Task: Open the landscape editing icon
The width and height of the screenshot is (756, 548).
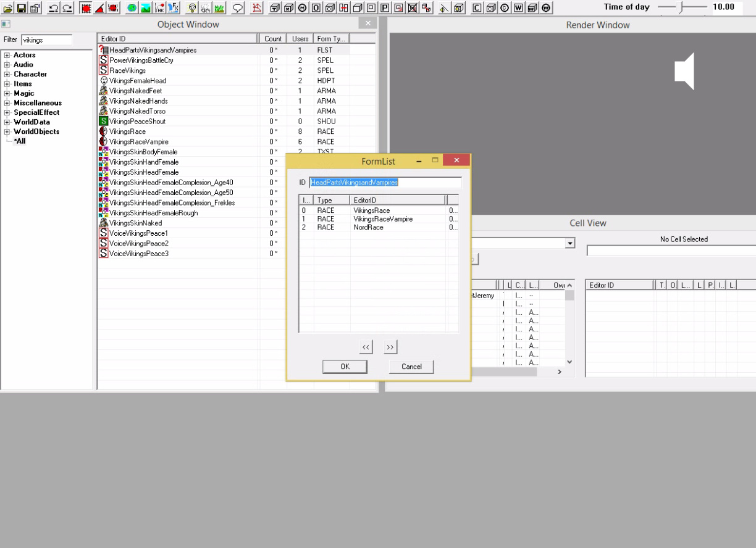Action: point(146,8)
